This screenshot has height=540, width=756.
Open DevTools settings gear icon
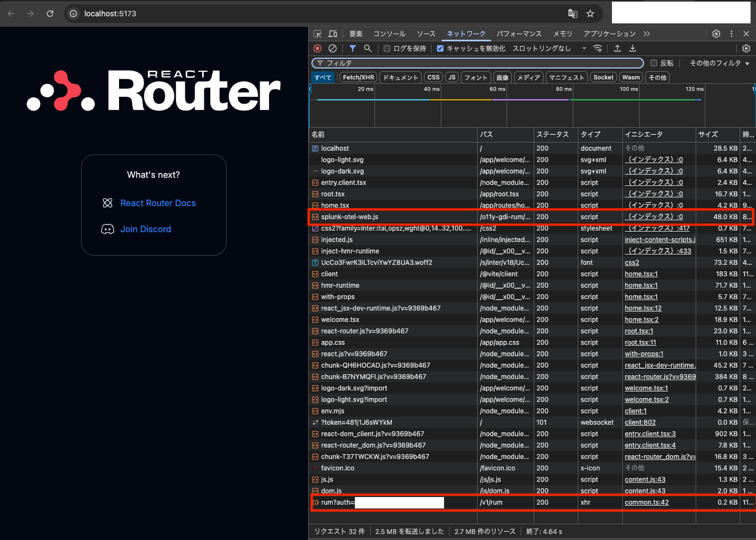pos(716,34)
